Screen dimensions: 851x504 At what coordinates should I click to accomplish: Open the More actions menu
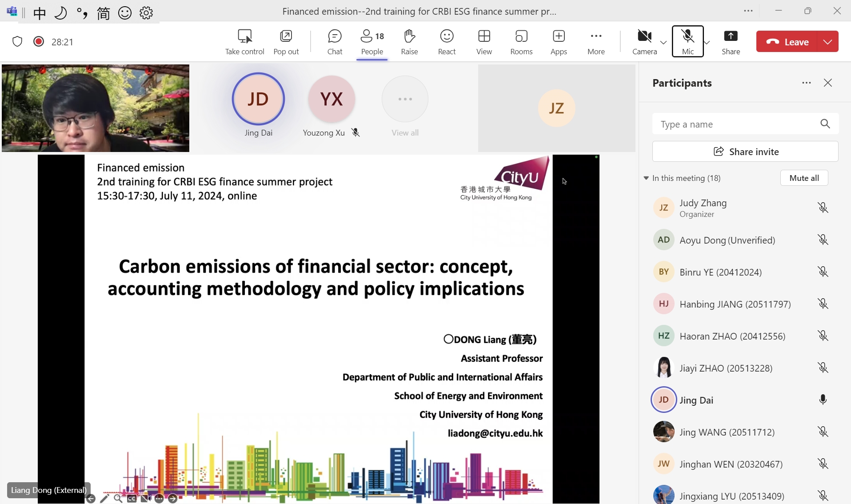596,42
